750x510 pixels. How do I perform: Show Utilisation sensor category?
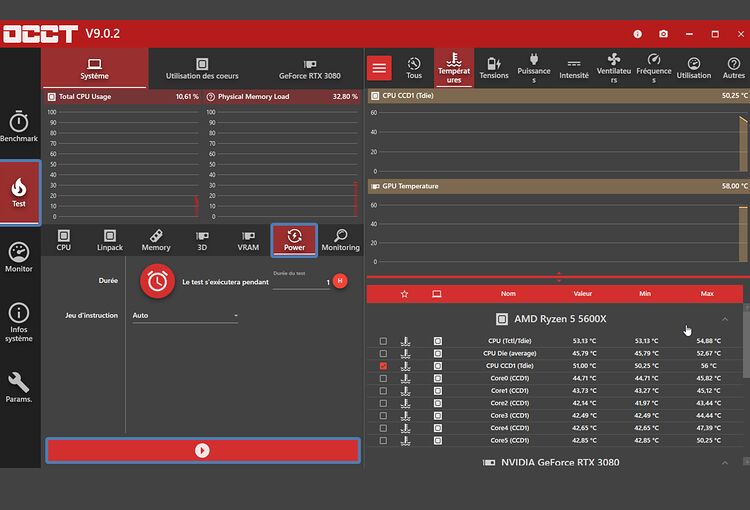coord(694,68)
